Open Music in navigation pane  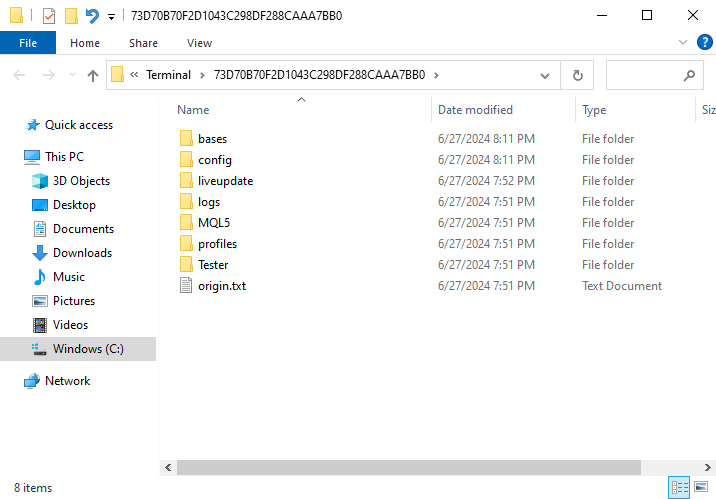click(x=68, y=277)
